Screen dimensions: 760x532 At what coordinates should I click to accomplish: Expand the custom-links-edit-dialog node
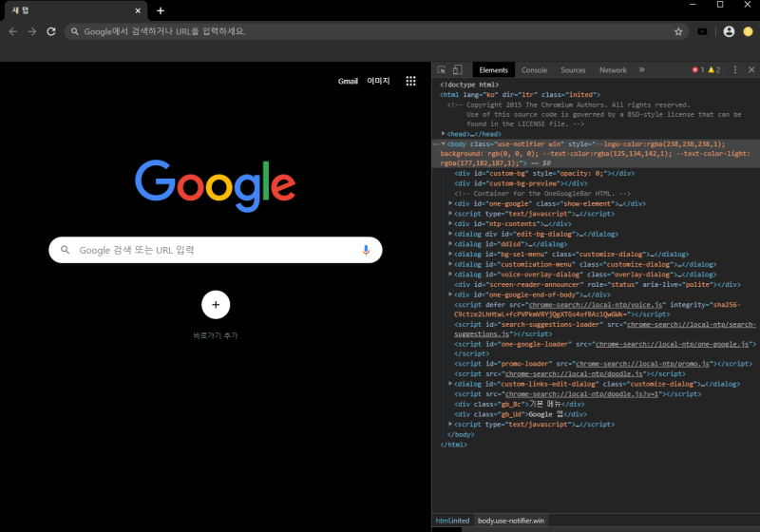click(450, 384)
